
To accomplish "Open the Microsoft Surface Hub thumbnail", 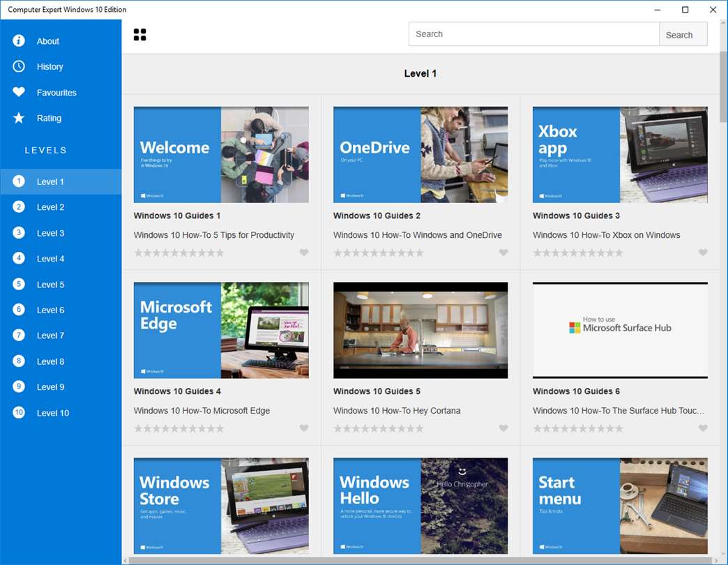I will (621, 330).
